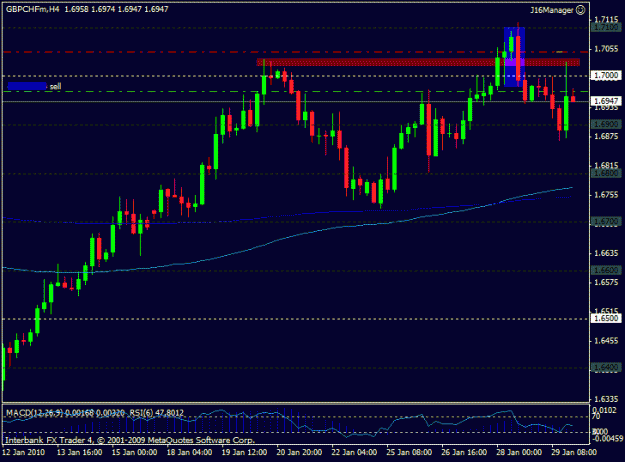Image resolution: width=625 pixels, height=462 pixels.
Task: Click the 22 Jan 04:00 time label
Action: [x=354, y=452]
